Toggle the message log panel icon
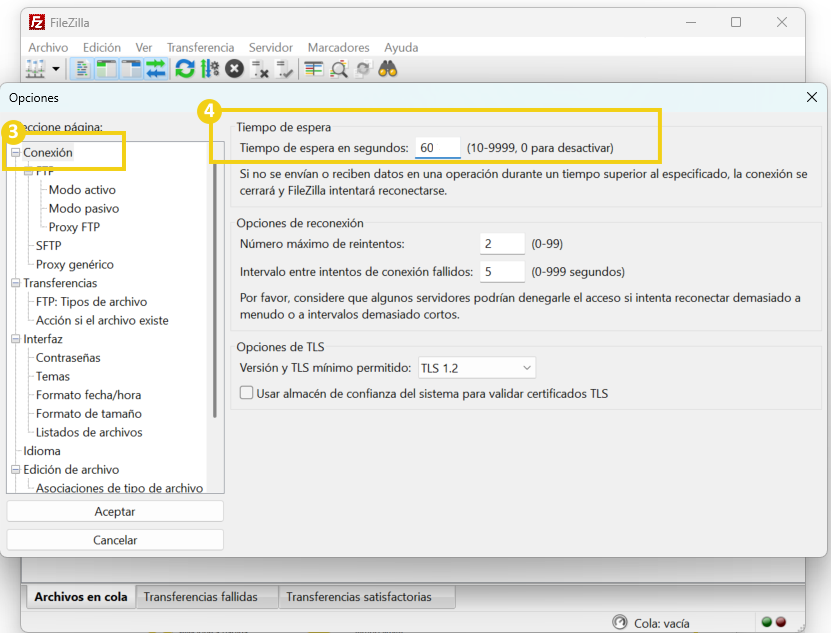 coord(83,69)
